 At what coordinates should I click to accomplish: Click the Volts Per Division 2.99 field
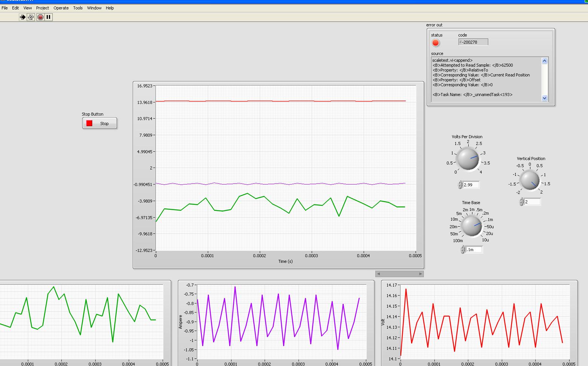click(471, 185)
